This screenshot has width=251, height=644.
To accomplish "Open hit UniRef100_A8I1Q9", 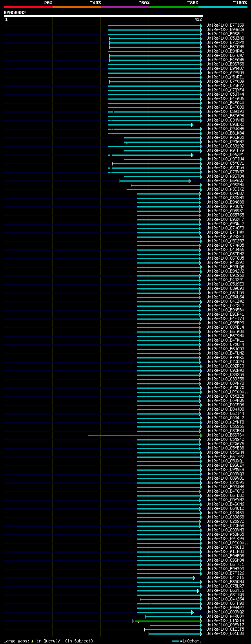I will click(225, 595).
